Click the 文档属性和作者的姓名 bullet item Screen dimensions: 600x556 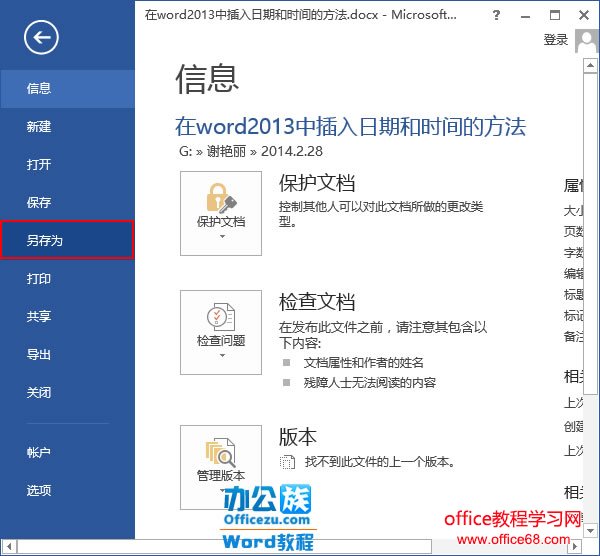(364, 362)
